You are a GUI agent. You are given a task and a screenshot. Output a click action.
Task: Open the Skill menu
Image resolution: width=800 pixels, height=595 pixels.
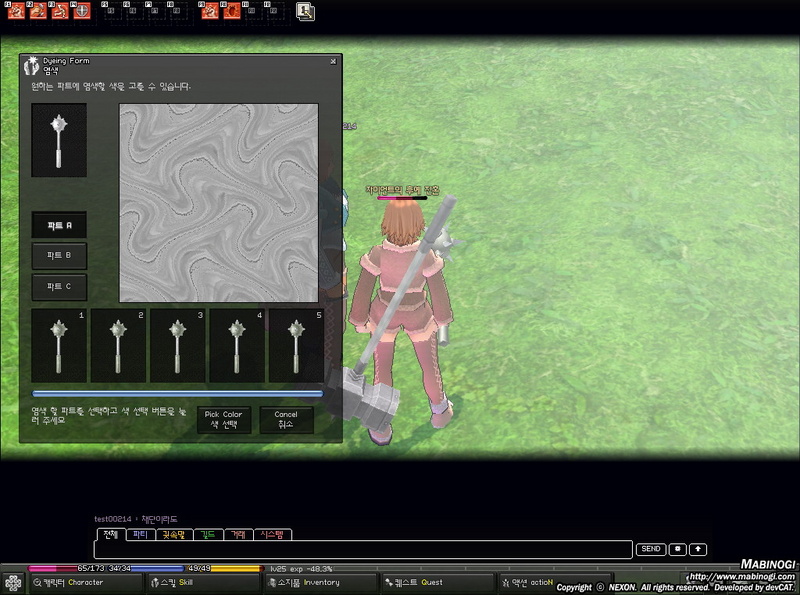coord(203,582)
